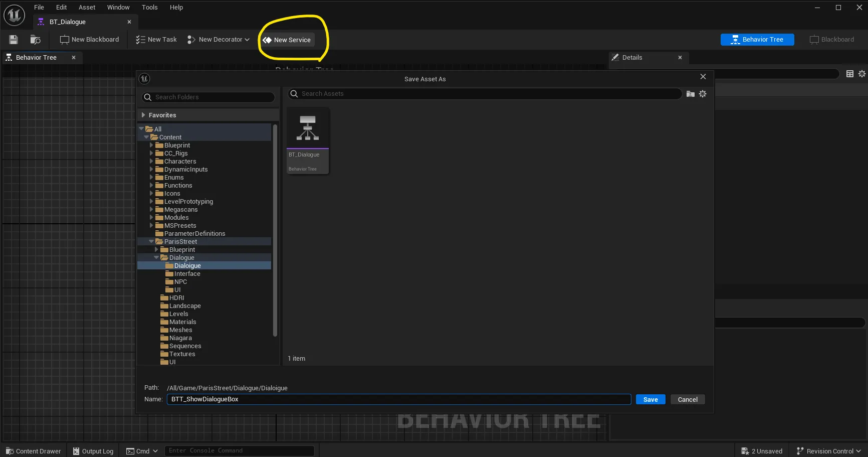Expand the Megascans folder
The width and height of the screenshot is (868, 457).
[x=151, y=209]
